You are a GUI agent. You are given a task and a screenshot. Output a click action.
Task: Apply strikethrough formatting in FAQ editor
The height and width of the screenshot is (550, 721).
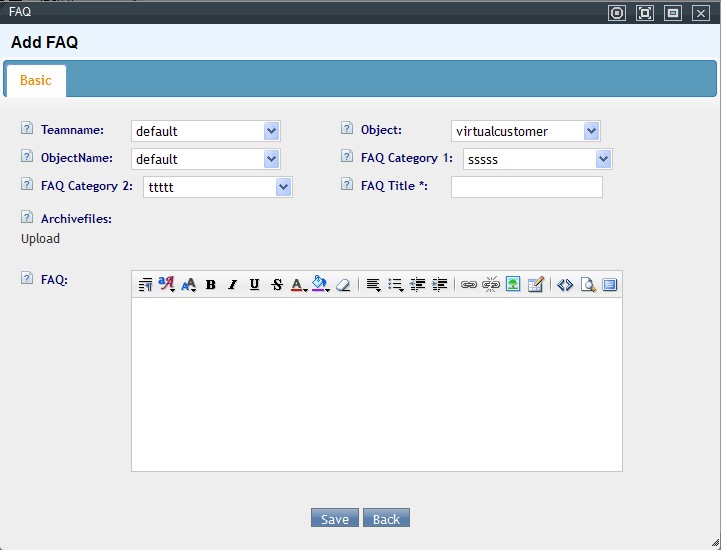[x=277, y=285]
